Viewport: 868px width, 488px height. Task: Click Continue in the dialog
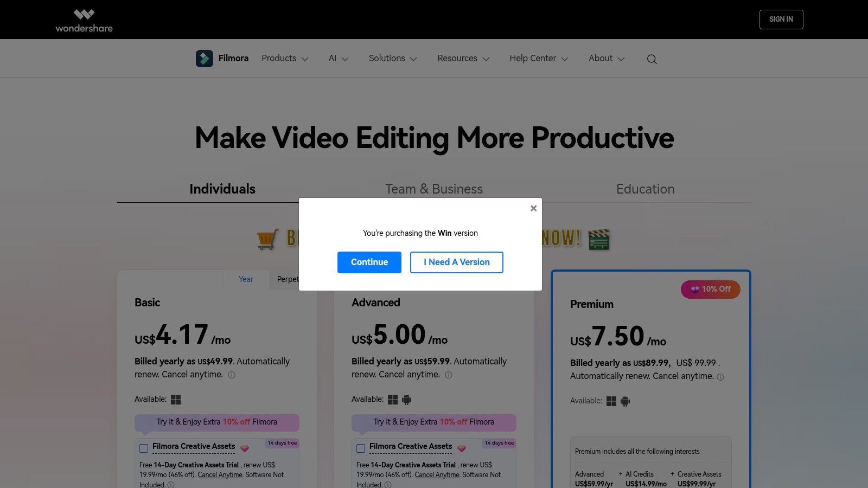click(369, 262)
